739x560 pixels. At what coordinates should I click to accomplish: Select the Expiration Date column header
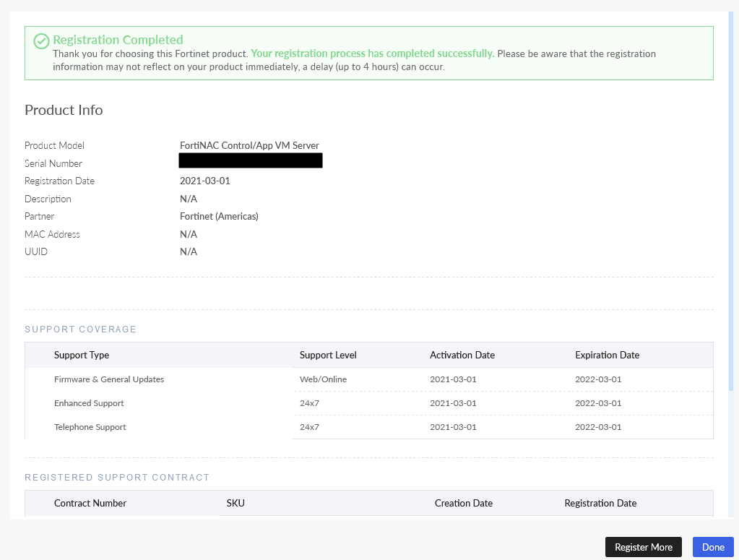(607, 355)
